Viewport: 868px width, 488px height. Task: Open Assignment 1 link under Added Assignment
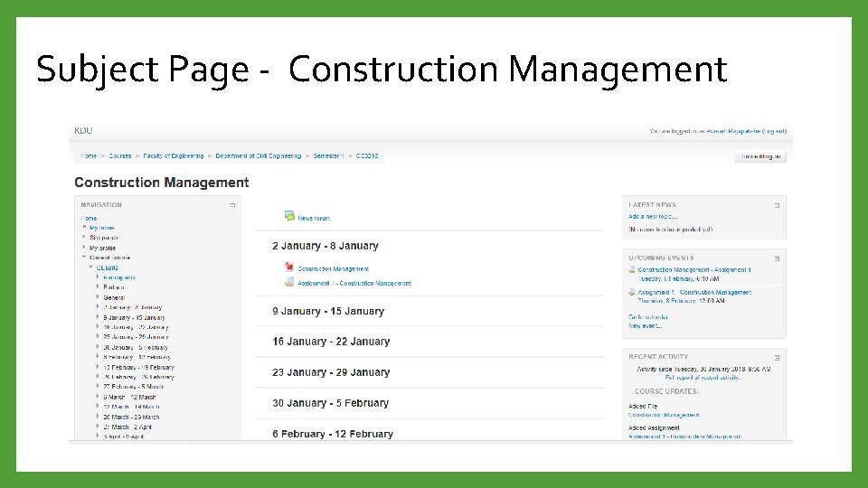click(684, 436)
